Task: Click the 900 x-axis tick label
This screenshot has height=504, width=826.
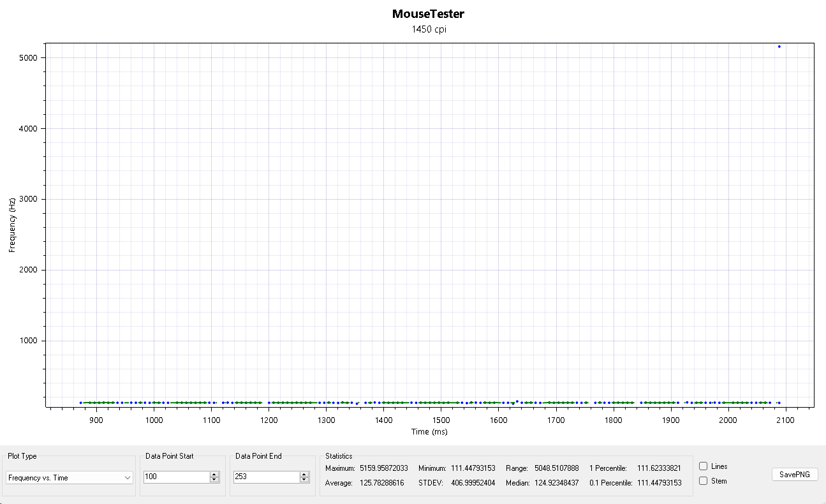Action: click(96, 420)
